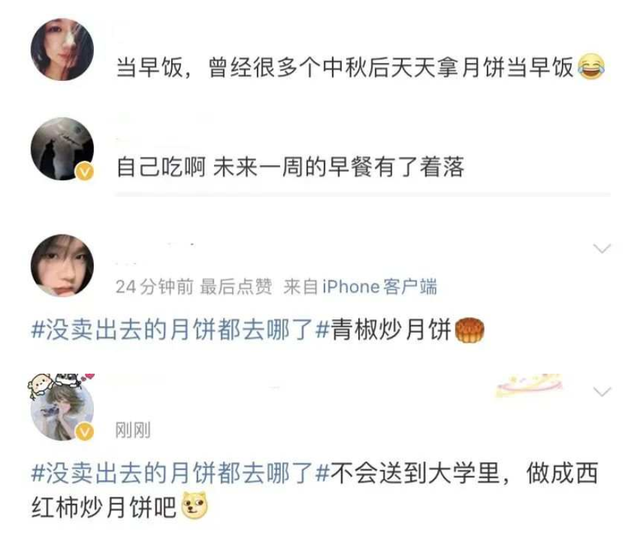This screenshot has width=640, height=536.
Task: Click the iPhone客户端 source link
Action: pos(380,287)
